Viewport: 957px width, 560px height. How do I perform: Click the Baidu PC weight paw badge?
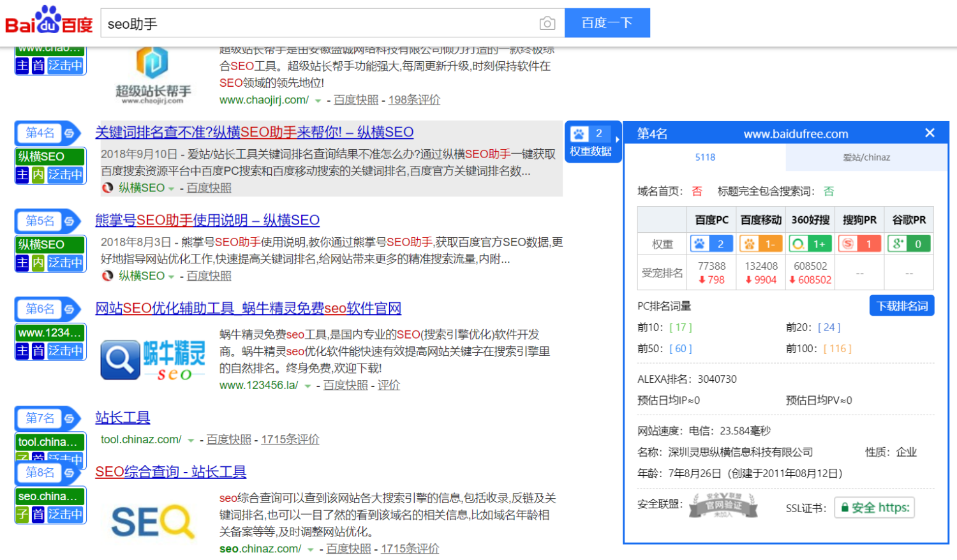pos(711,244)
